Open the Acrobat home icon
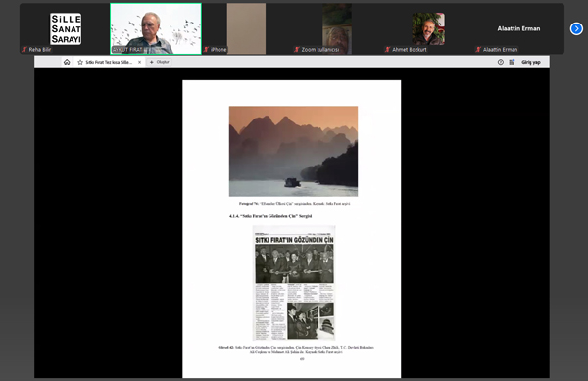Viewport: 588px width, 381px height. (x=67, y=62)
